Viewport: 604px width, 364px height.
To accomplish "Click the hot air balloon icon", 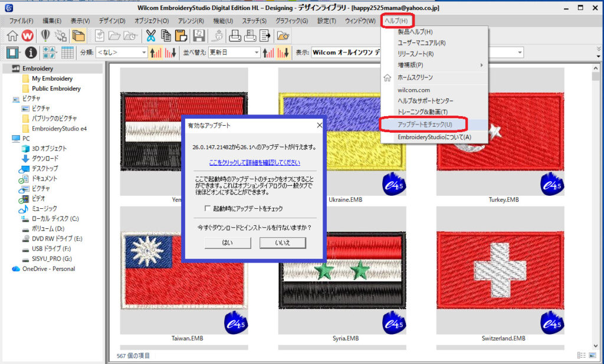I will [x=45, y=36].
